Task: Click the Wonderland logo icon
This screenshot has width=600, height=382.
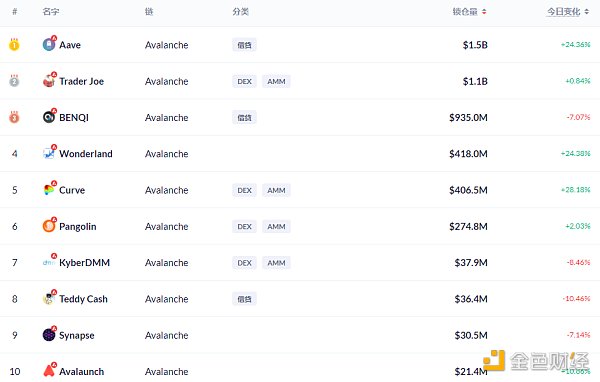Action: (x=49, y=153)
